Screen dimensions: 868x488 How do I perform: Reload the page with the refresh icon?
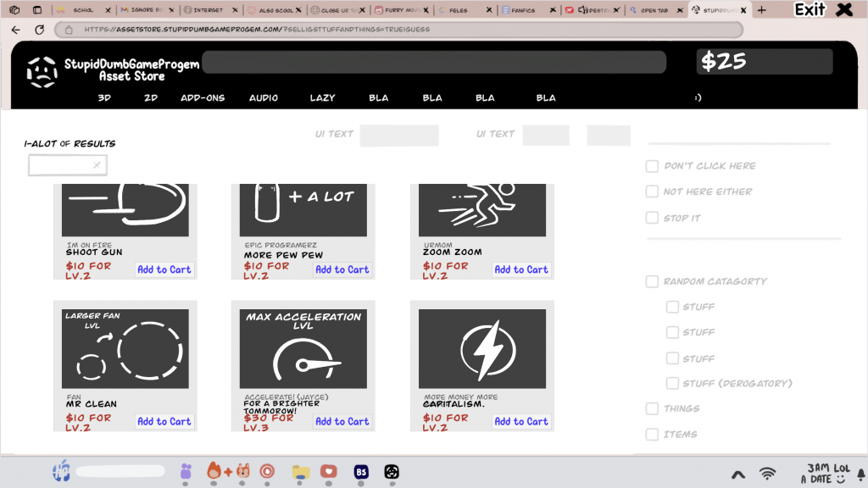coord(39,30)
